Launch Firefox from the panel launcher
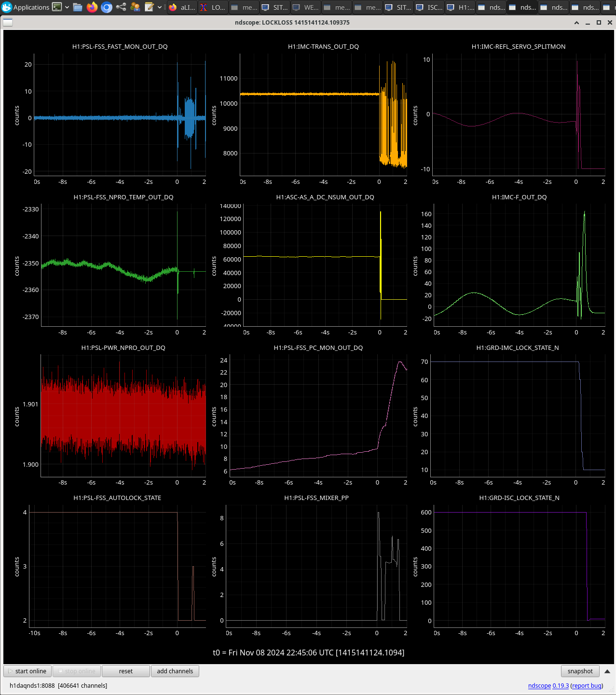616x695 pixels. click(92, 7)
